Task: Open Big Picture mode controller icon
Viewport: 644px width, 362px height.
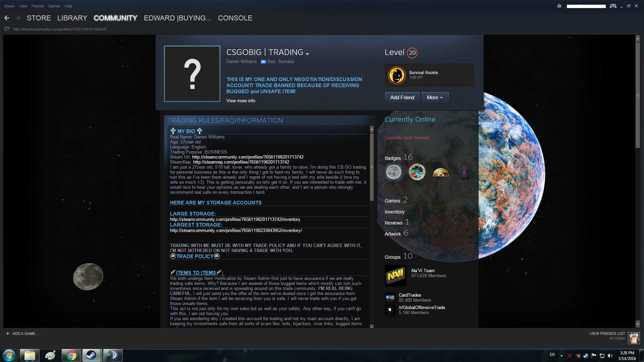Action: (613, 6)
